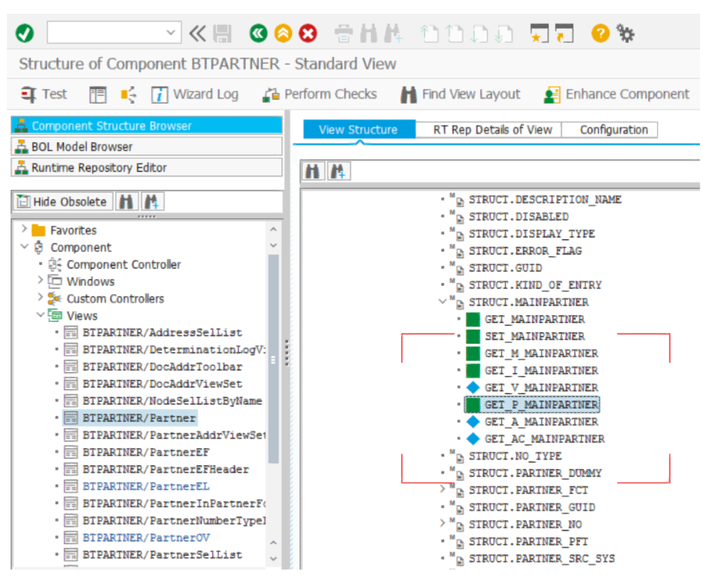This screenshot has height=588, width=703.
Task: Select BTPARTNER/PartnerEL view
Action: (146, 487)
